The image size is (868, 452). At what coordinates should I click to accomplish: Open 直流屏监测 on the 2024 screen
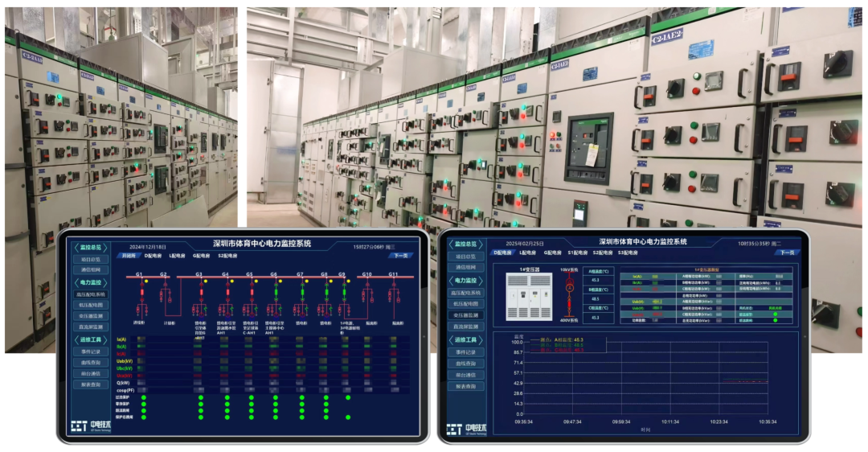point(91,327)
